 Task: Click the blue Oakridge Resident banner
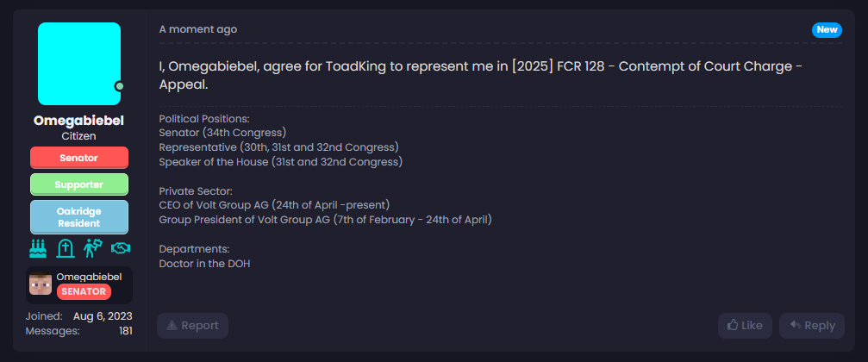(x=79, y=217)
